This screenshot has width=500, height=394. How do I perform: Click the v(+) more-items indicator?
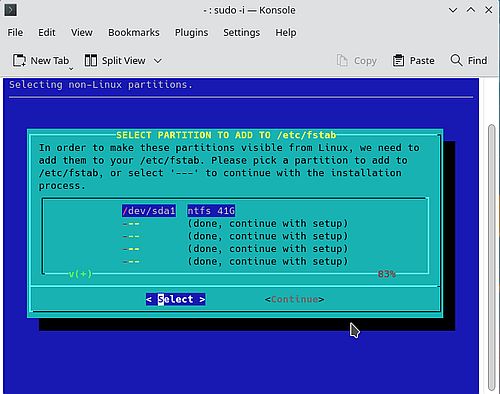point(80,274)
